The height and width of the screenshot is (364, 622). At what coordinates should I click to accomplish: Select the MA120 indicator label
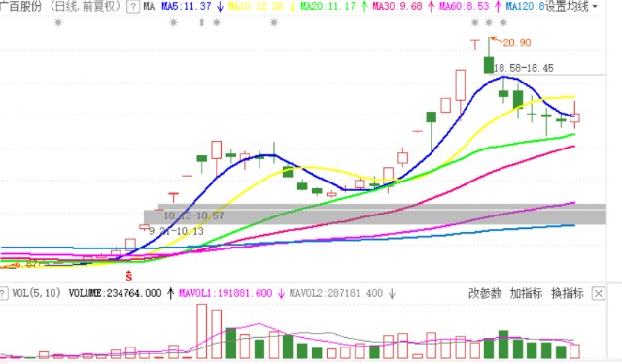coord(525,7)
